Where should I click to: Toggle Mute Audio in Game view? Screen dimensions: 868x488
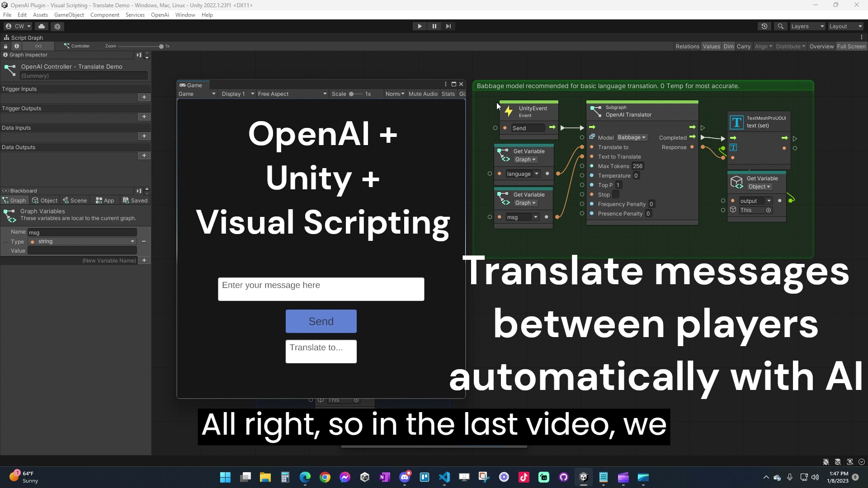(423, 94)
